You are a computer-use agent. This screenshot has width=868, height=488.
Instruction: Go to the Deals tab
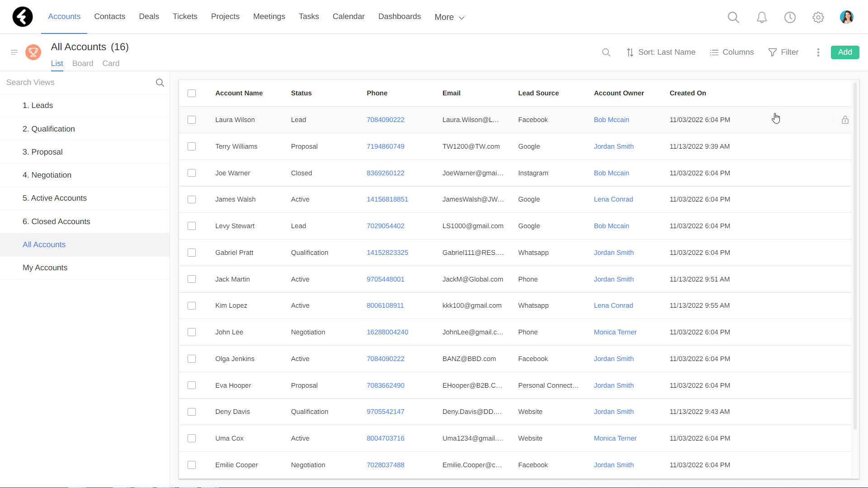[x=149, y=16]
